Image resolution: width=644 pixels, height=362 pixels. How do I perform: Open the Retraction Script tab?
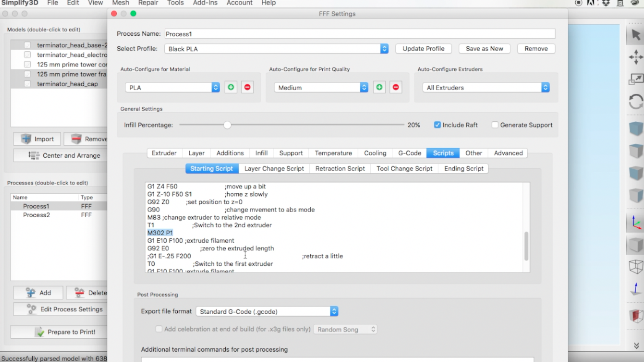(x=340, y=169)
